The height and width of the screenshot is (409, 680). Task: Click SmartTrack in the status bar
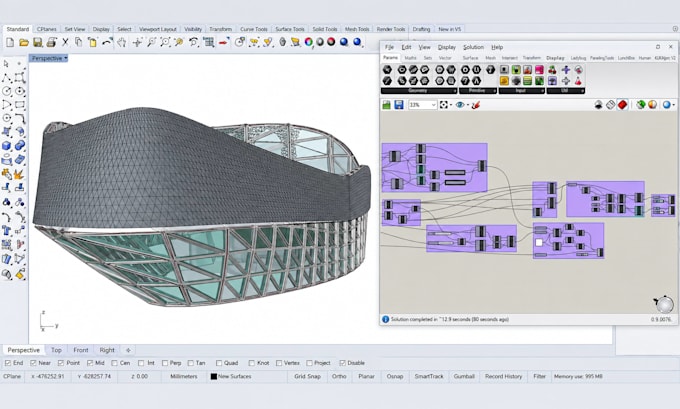[429, 376]
